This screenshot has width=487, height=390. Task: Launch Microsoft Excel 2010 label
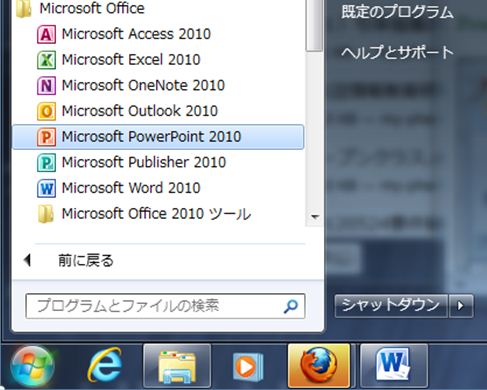pos(131,60)
